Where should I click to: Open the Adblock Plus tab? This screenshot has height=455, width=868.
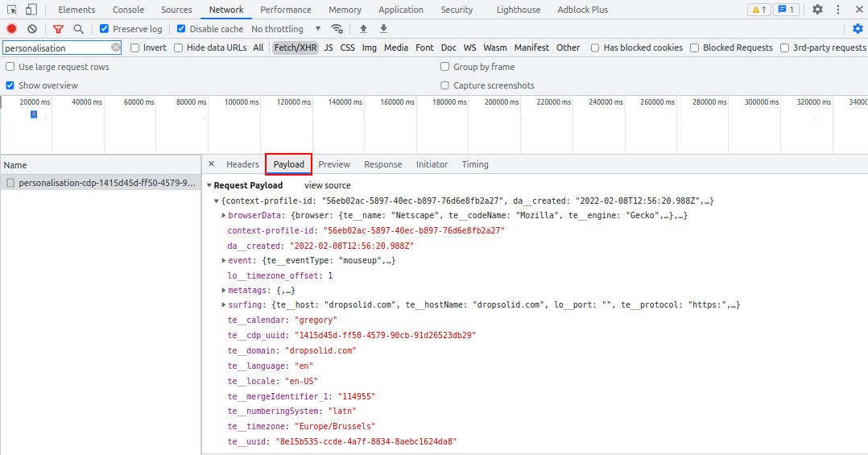coord(582,10)
